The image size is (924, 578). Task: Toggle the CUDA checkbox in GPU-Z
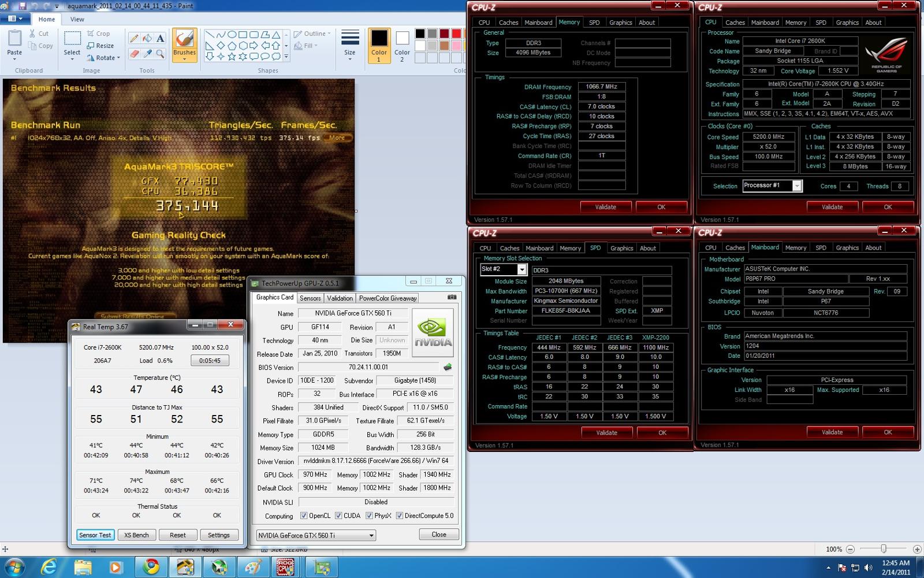point(338,516)
